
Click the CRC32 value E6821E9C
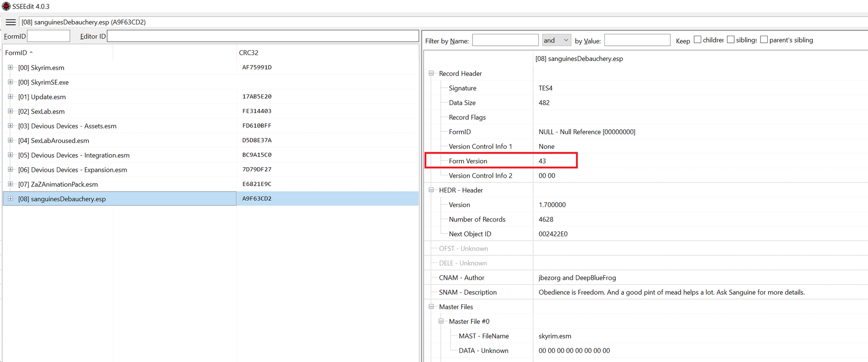click(x=257, y=184)
